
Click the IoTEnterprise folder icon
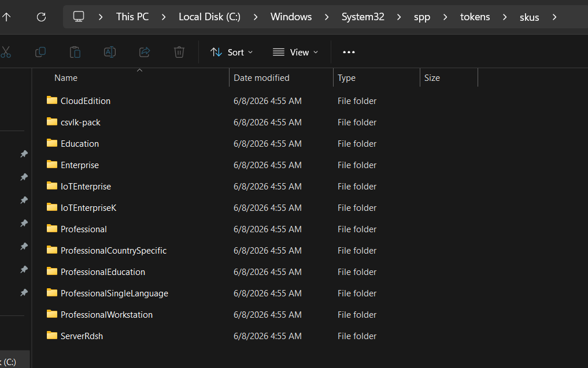click(52, 185)
